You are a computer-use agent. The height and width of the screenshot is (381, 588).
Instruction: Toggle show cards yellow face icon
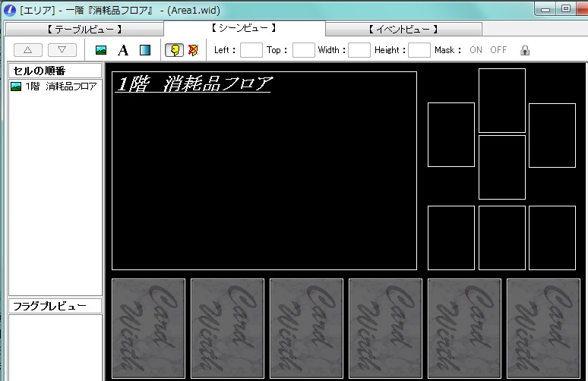pyautogui.click(x=175, y=50)
